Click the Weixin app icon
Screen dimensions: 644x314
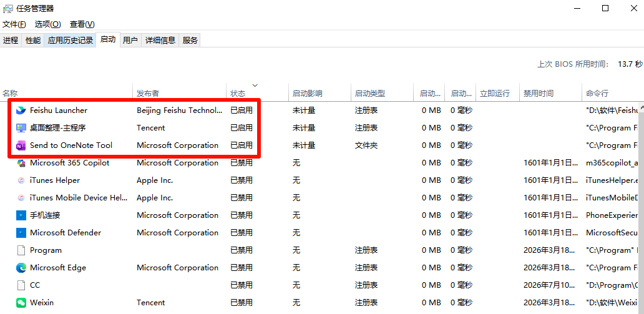click(x=21, y=303)
